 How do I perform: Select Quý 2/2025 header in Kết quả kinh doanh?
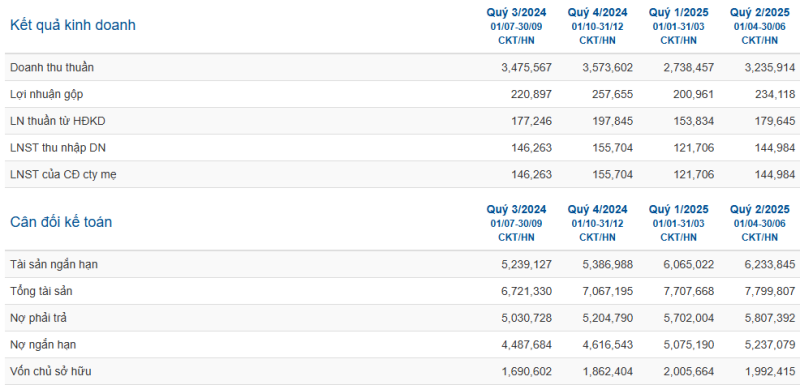pyautogui.click(x=760, y=12)
